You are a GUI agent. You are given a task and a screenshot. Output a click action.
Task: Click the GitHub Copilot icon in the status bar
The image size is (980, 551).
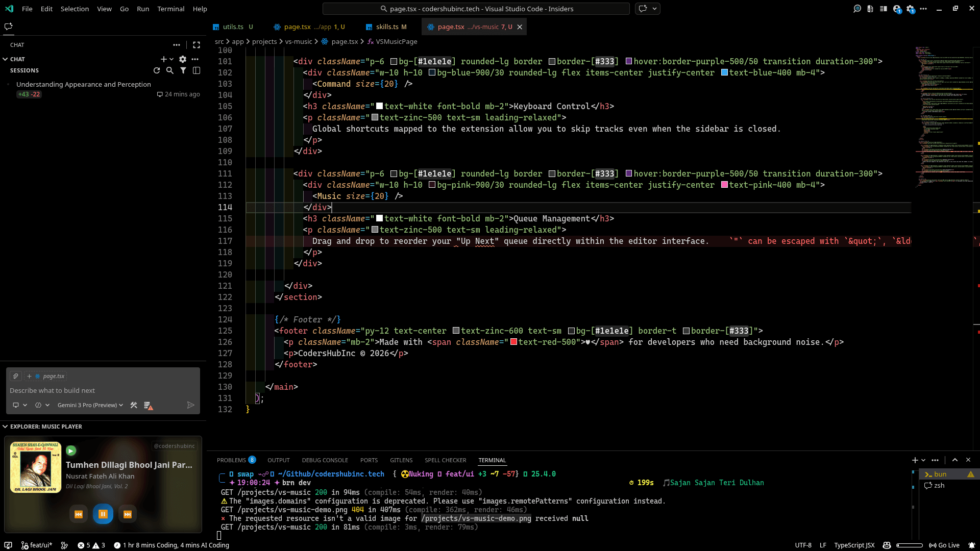pos(887,545)
